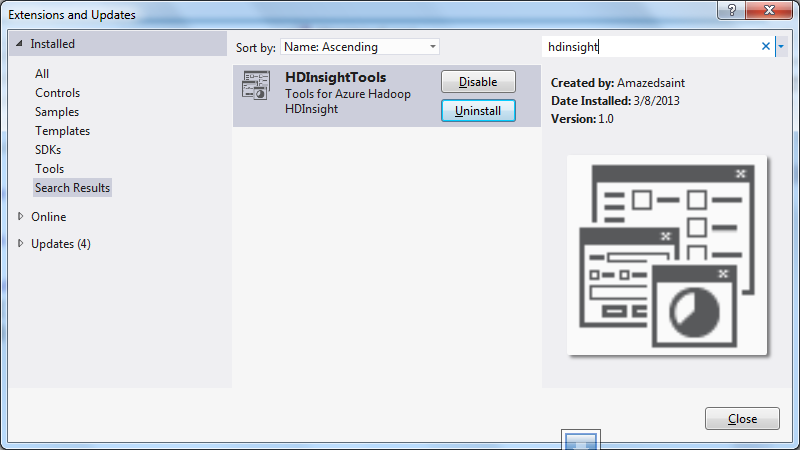Image resolution: width=800 pixels, height=450 pixels.
Task: Click the taskbar thumbnail at bottom edge
Action: pos(581,440)
